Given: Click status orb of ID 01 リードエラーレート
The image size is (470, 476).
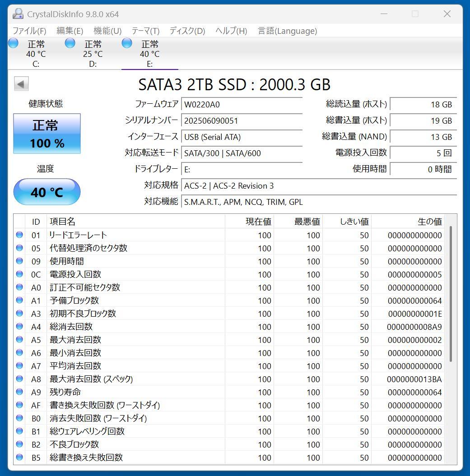Looking at the screenshot, I should coord(19,235).
